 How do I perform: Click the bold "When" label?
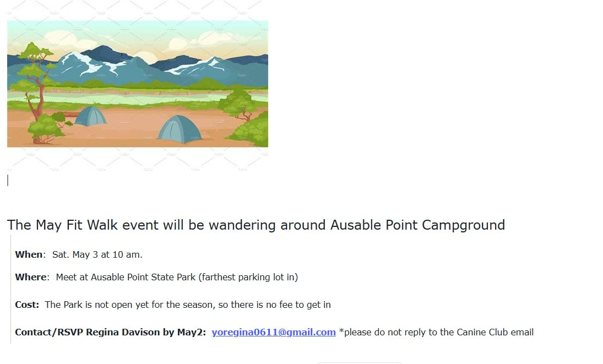click(29, 254)
